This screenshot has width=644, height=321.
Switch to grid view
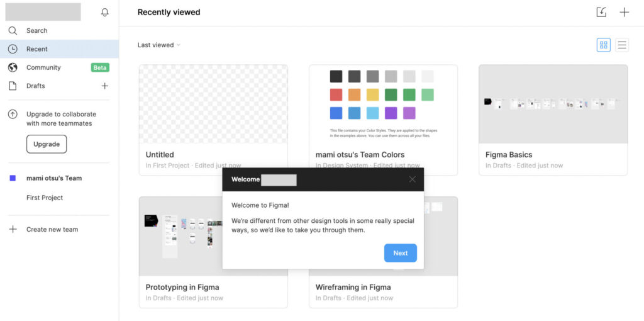point(603,45)
